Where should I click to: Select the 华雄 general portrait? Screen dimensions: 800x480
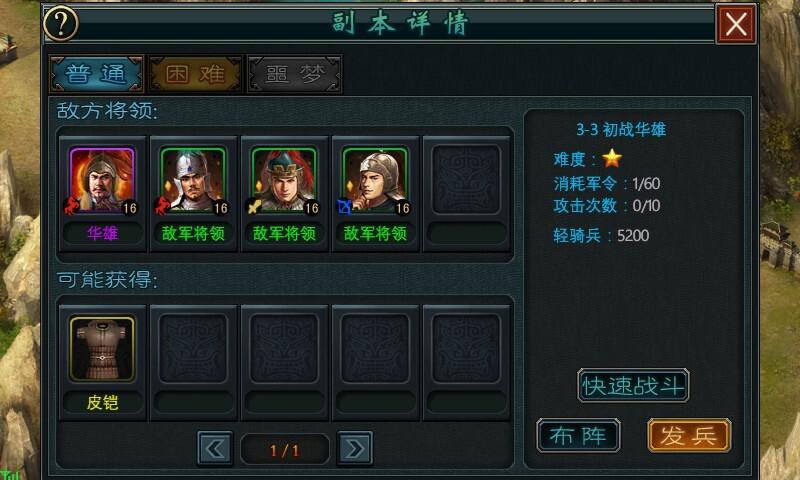pos(102,180)
